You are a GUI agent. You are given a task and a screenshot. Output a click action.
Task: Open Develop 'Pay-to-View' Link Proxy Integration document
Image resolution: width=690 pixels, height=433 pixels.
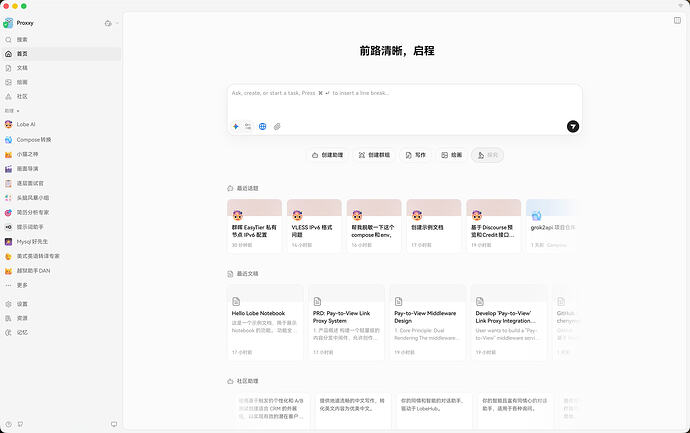point(509,323)
